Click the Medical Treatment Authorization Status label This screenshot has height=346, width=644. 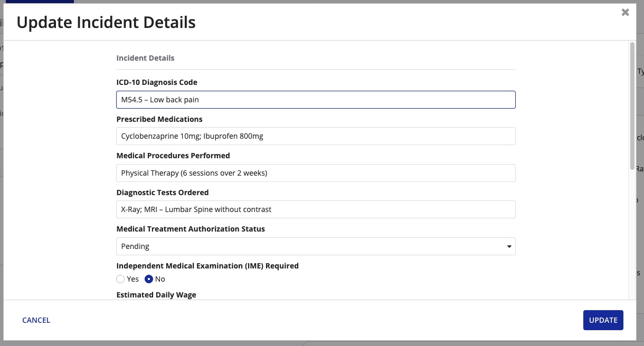click(191, 229)
